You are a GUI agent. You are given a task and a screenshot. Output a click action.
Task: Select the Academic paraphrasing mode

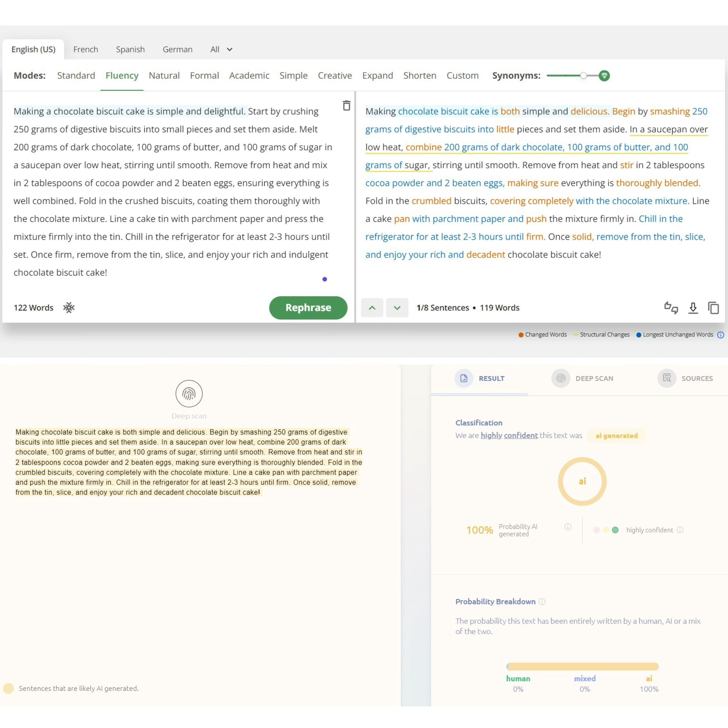[249, 75]
